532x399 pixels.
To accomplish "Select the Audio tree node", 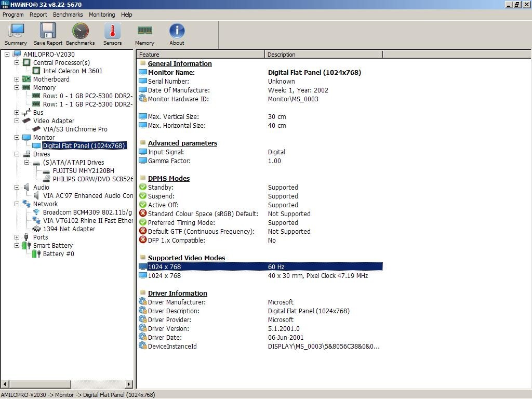I will (41, 187).
